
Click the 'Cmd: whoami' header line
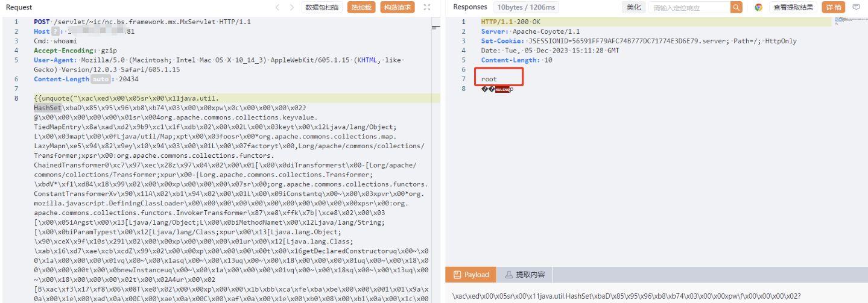tap(55, 41)
